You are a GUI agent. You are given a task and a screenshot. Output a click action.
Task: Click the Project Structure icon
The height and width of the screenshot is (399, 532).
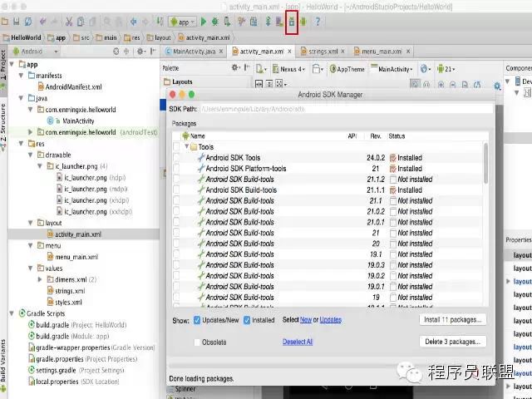253,22
